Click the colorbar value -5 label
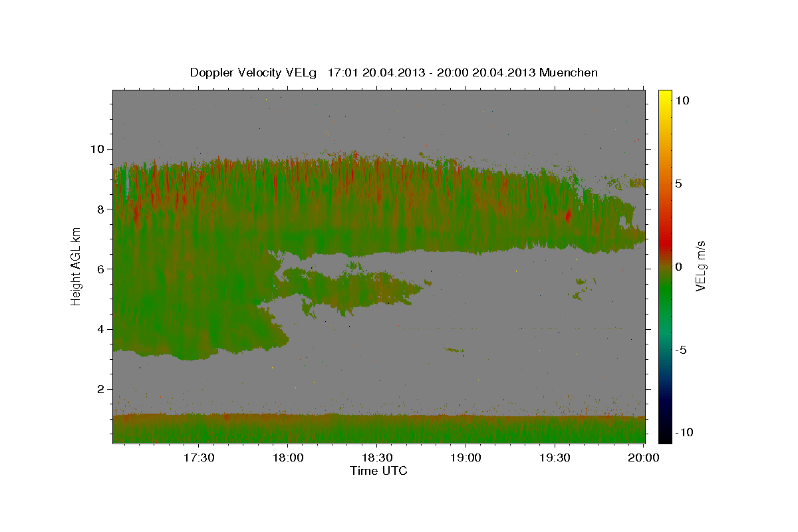798x532 pixels. [x=682, y=350]
